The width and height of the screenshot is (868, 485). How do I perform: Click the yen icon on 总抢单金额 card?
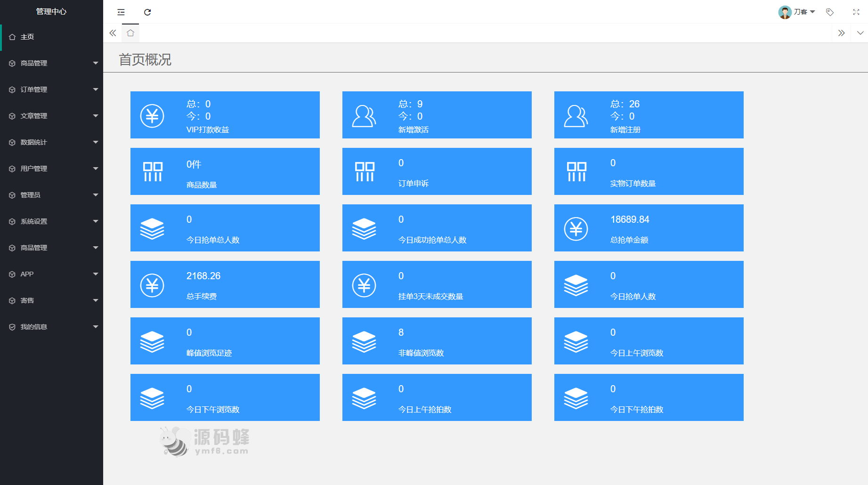[x=576, y=229]
